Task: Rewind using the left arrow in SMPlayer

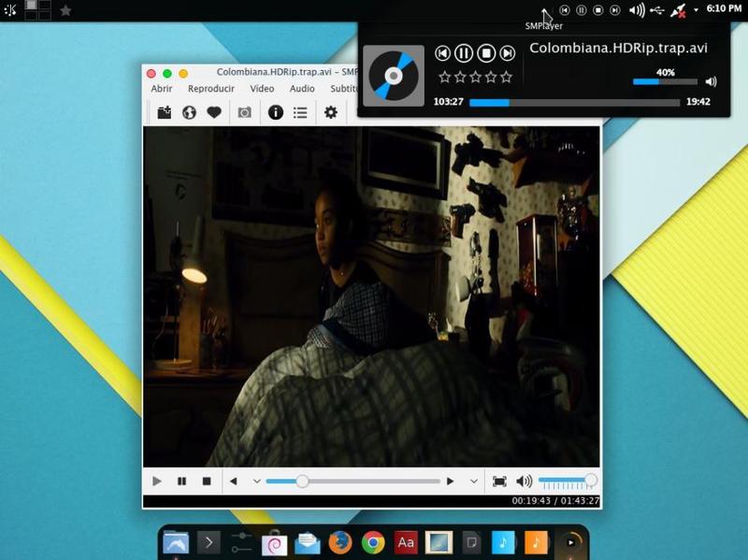Action: click(x=233, y=481)
